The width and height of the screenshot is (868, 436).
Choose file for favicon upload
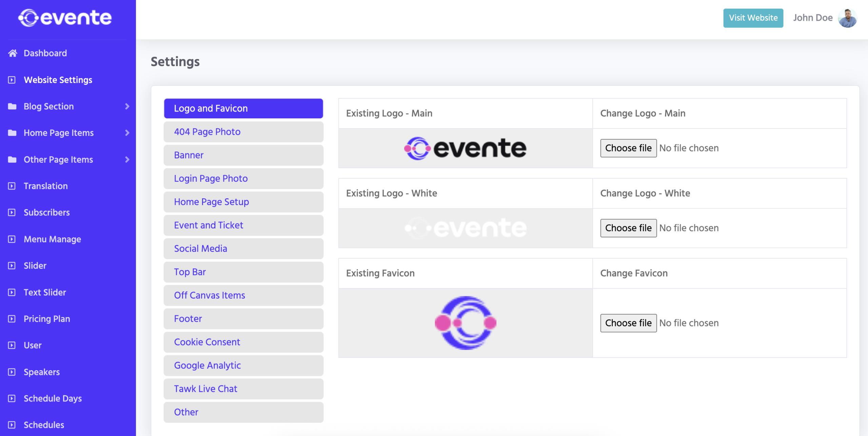point(628,323)
